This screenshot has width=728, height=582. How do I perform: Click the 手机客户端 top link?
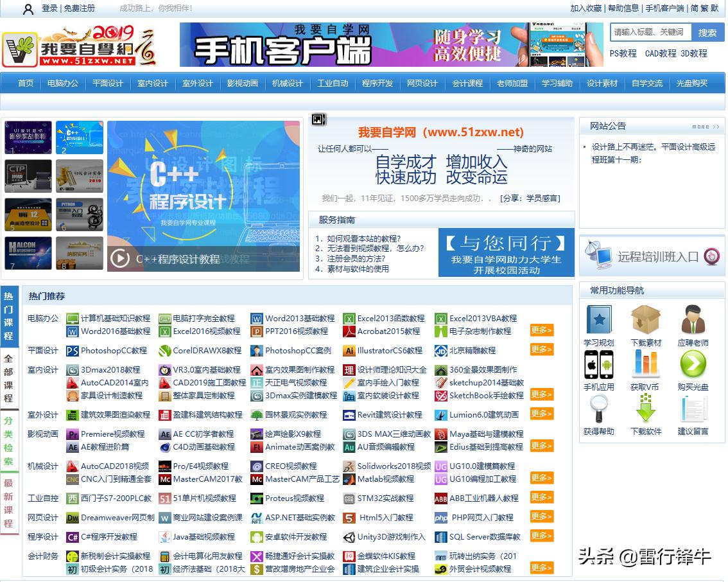click(665, 8)
